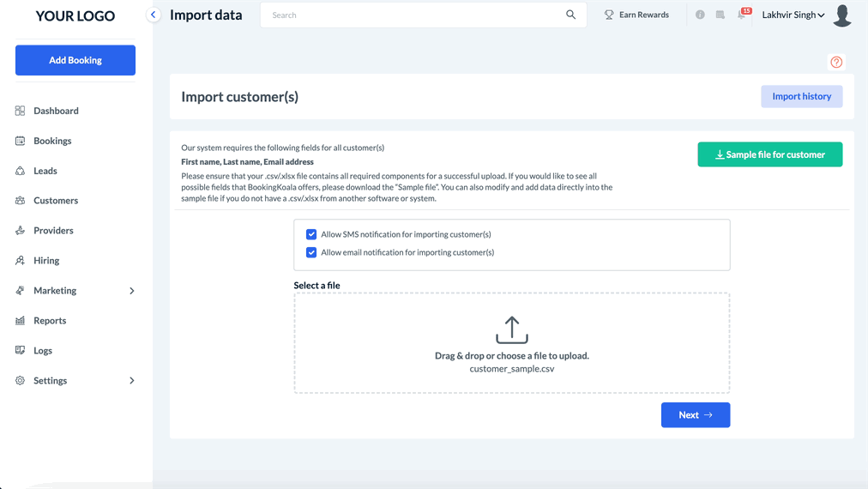Click the calendar icon in top bar

click(720, 15)
